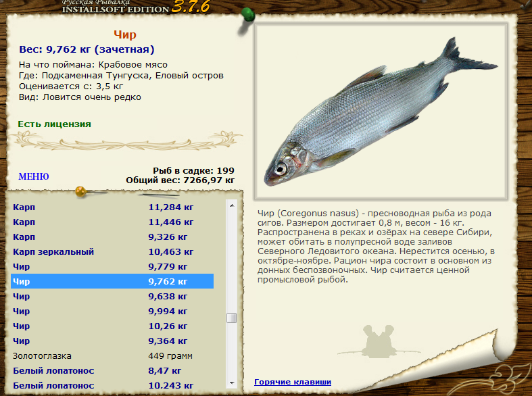Viewport: 532px width, 396px height.
Task: Open the Горячие клавиши link
Action: click(x=293, y=382)
